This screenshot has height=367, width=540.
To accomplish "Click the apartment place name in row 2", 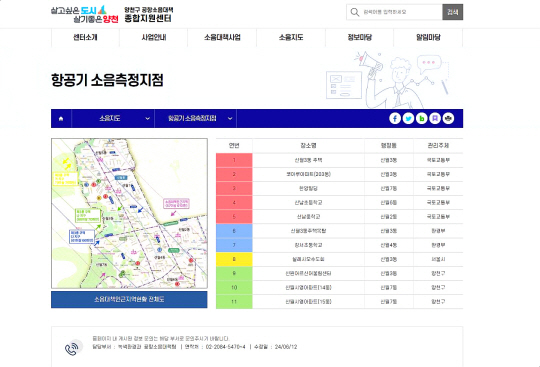I will tap(308, 174).
